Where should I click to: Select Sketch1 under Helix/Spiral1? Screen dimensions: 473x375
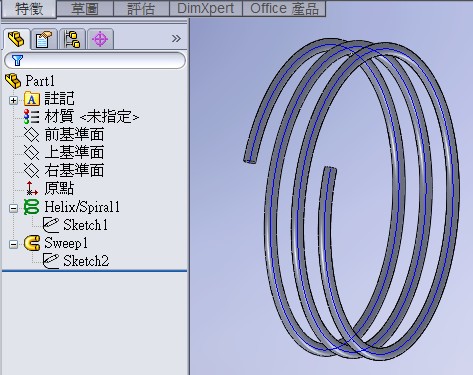tap(86, 225)
